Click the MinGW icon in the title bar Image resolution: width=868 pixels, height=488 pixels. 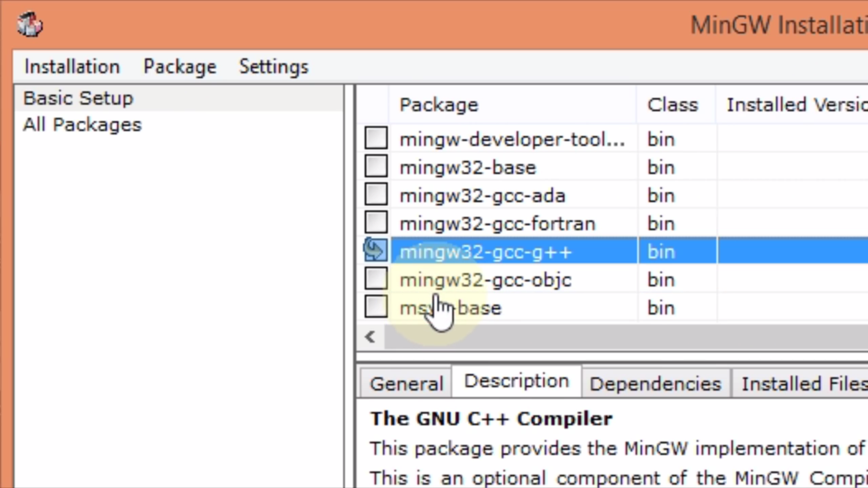tap(30, 24)
